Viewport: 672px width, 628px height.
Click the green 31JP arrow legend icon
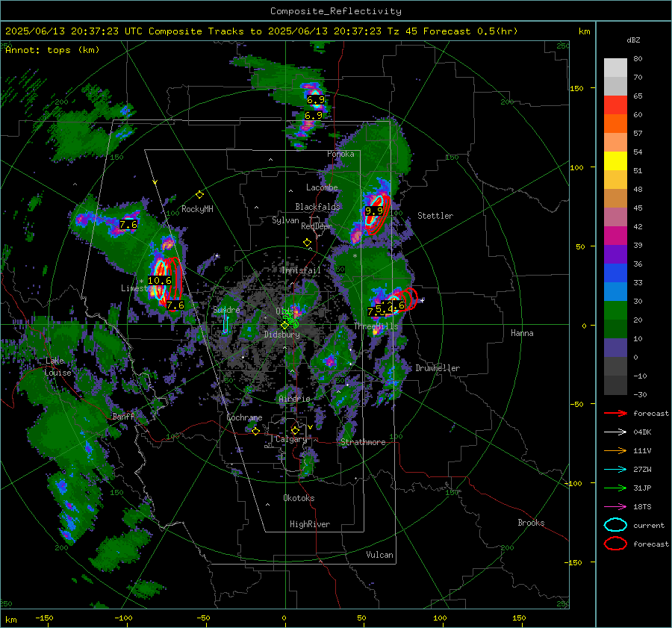coord(615,488)
